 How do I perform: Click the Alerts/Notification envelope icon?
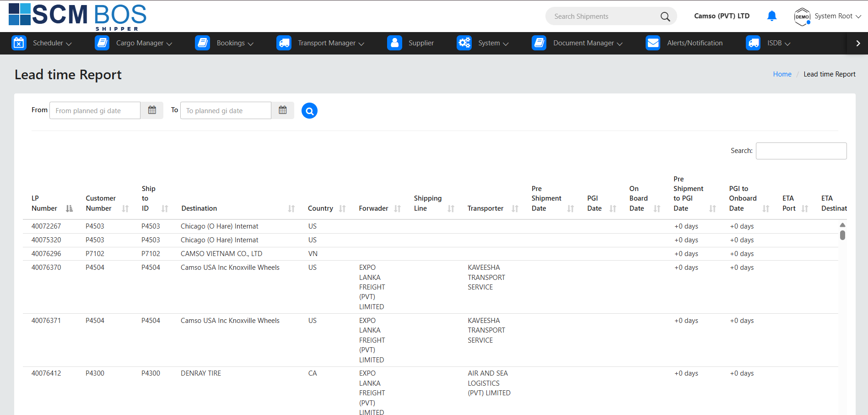(653, 43)
